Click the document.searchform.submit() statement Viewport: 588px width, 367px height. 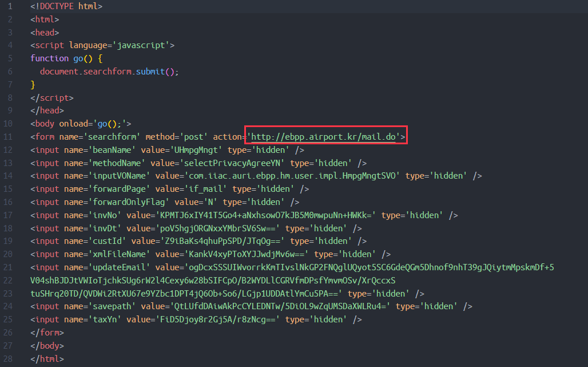[109, 72]
